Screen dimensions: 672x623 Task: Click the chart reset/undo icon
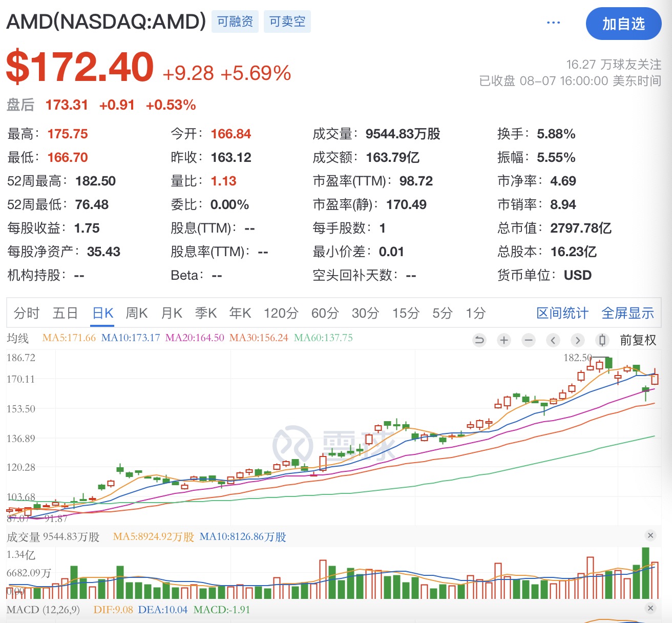[x=479, y=340]
